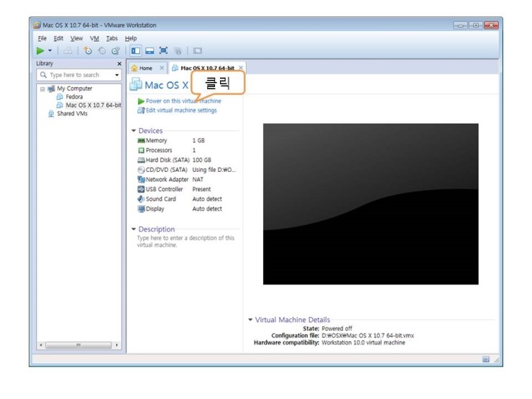The image size is (532, 399).
Task: Open the Tabs menu
Action: point(111,38)
